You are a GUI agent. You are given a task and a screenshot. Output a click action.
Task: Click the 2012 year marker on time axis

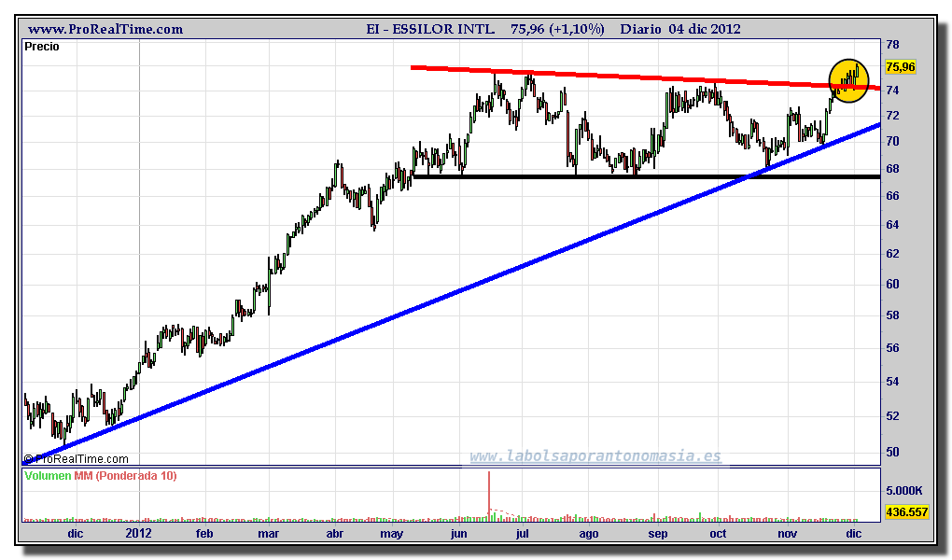(139, 534)
